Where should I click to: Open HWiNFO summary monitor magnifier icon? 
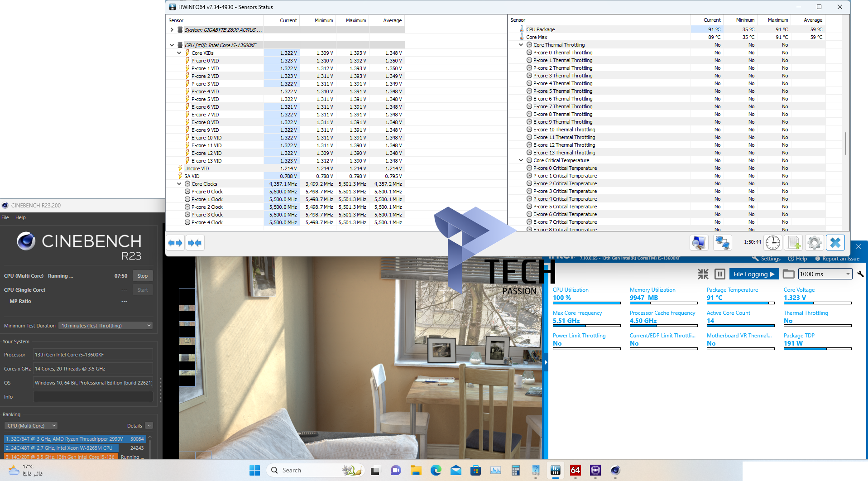(x=699, y=243)
